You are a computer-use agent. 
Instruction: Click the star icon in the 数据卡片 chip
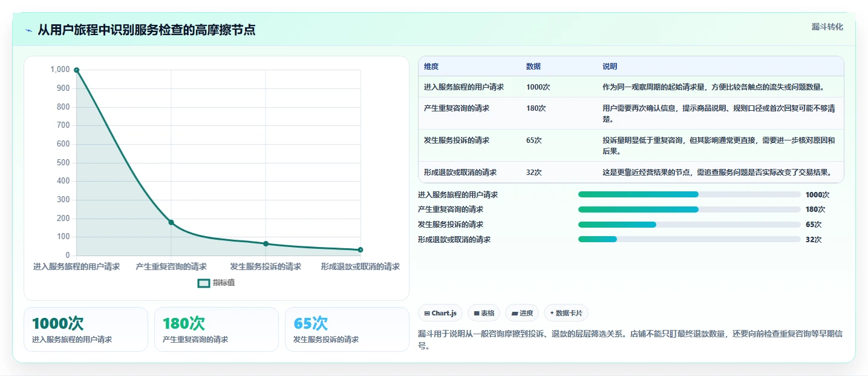pos(552,313)
